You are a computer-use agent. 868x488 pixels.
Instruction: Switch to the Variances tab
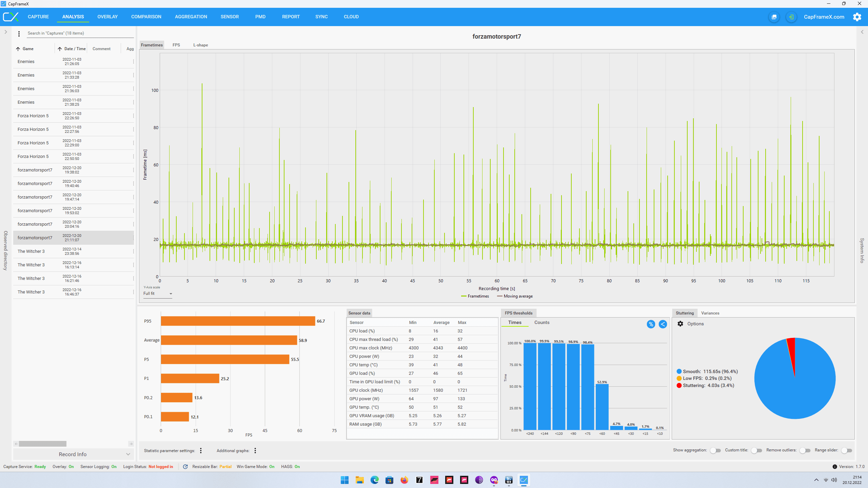pos(710,312)
